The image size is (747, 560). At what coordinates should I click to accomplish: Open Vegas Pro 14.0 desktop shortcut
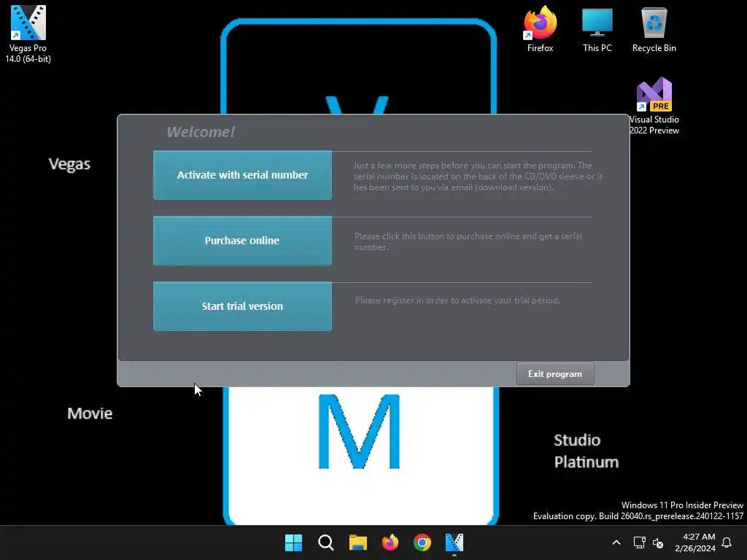click(28, 34)
